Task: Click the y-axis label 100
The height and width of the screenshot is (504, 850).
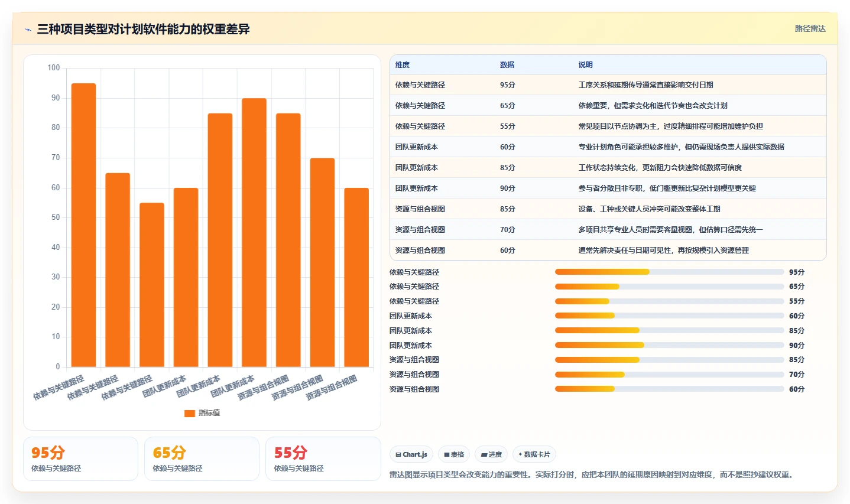Action: pyautogui.click(x=54, y=68)
